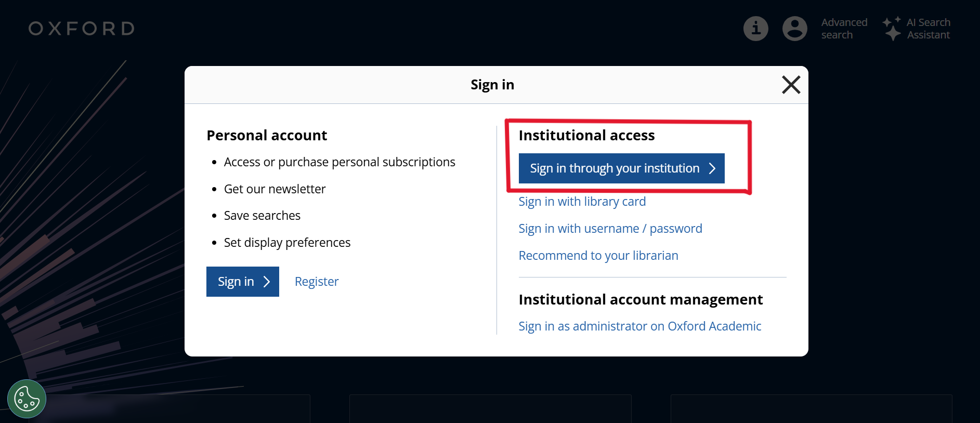Click the Oxford logo
This screenshot has height=423, width=980.
[82, 29]
